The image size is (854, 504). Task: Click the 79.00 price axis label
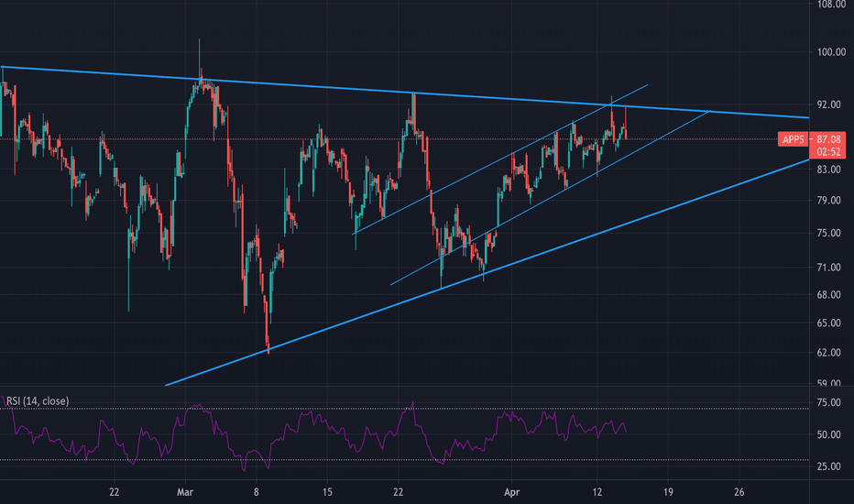831,201
